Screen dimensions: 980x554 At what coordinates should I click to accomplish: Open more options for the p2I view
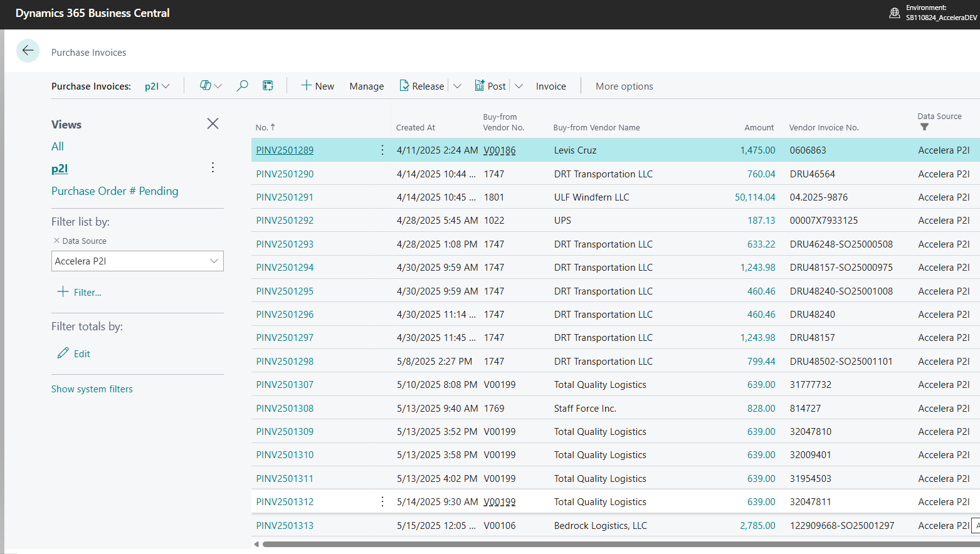(x=213, y=168)
